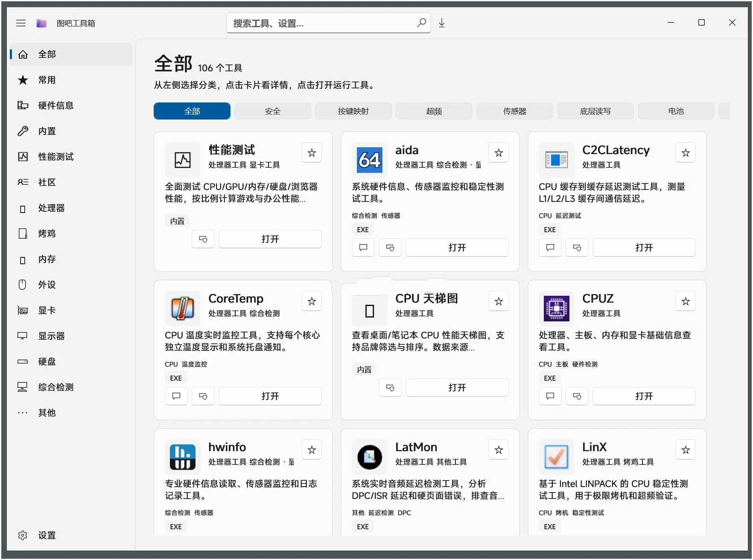The height and width of the screenshot is (560, 753).
Task: Favorite the 性能测试 card with star
Action: pyautogui.click(x=312, y=153)
